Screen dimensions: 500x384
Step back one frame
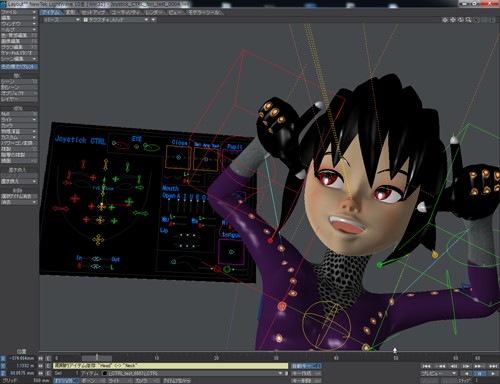coord(453,366)
